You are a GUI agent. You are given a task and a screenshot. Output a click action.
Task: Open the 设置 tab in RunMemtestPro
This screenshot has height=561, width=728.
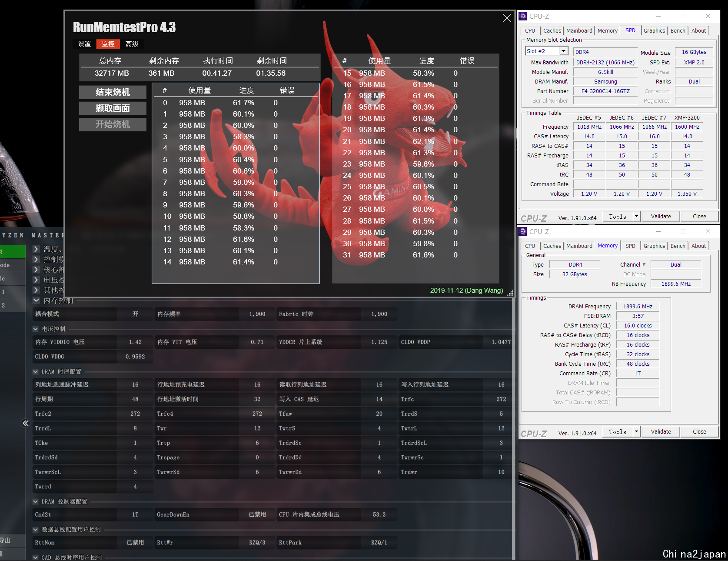(x=84, y=44)
